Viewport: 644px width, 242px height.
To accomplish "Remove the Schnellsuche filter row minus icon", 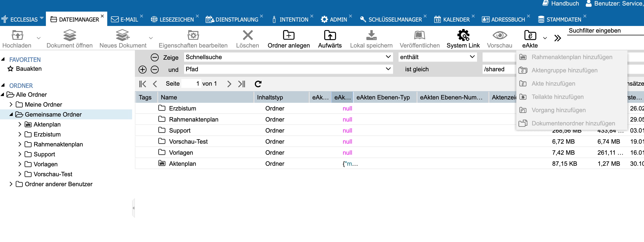I will coord(155,57).
